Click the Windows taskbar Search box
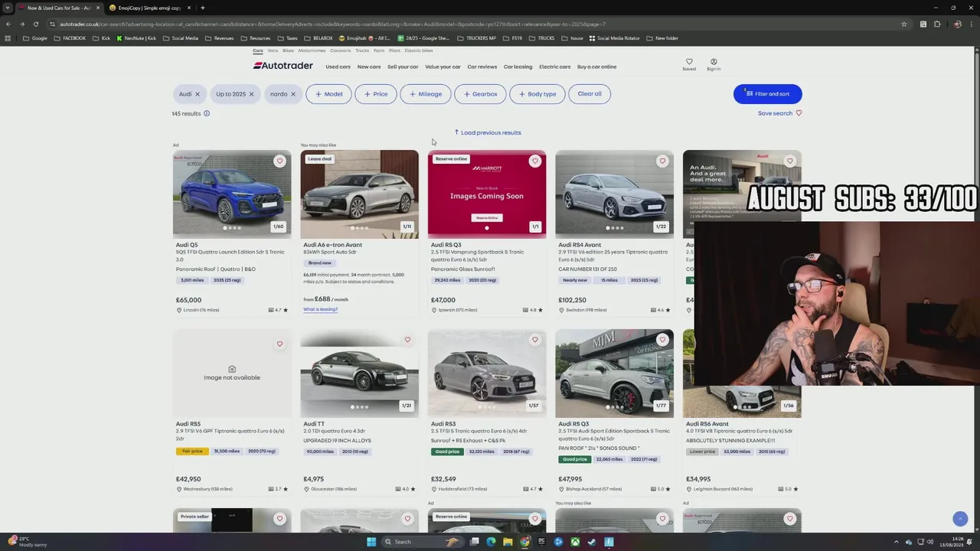This screenshot has width=980, height=551. [422, 542]
